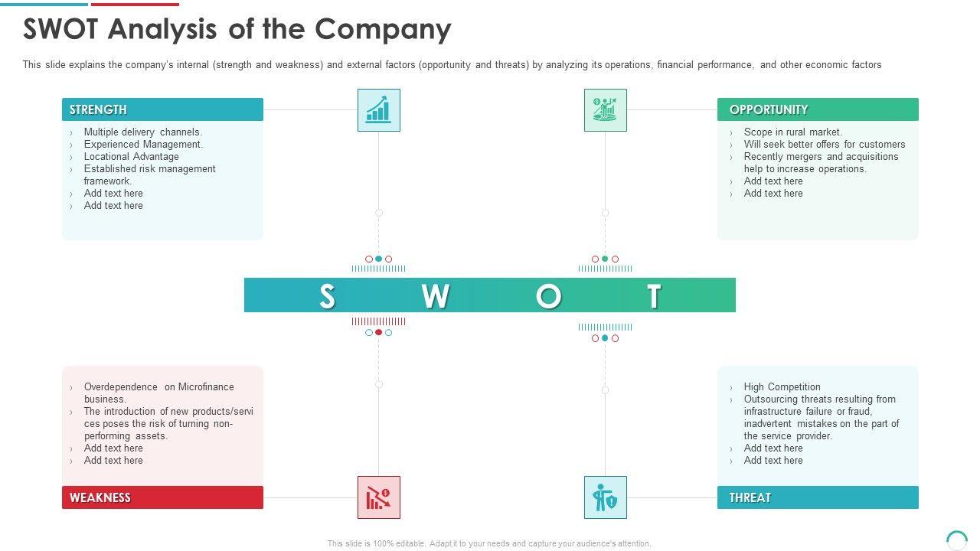Select the STRENGTH header bar
980x551 pixels.
(162, 109)
